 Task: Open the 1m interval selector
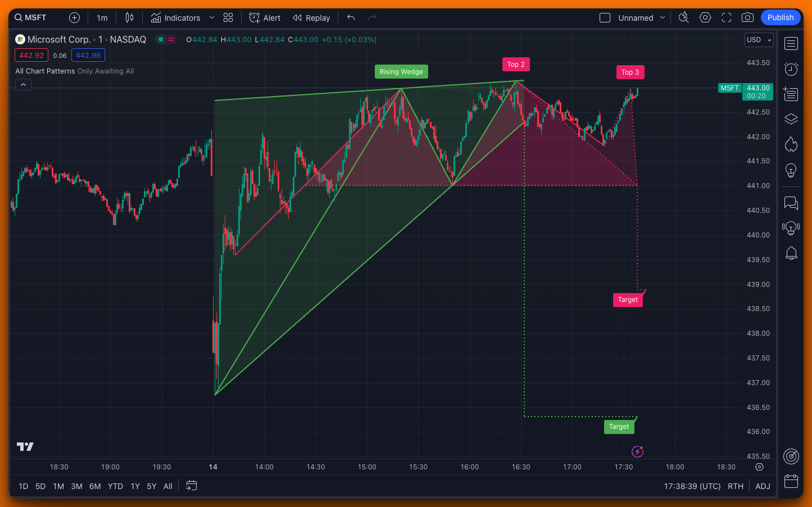click(x=102, y=17)
